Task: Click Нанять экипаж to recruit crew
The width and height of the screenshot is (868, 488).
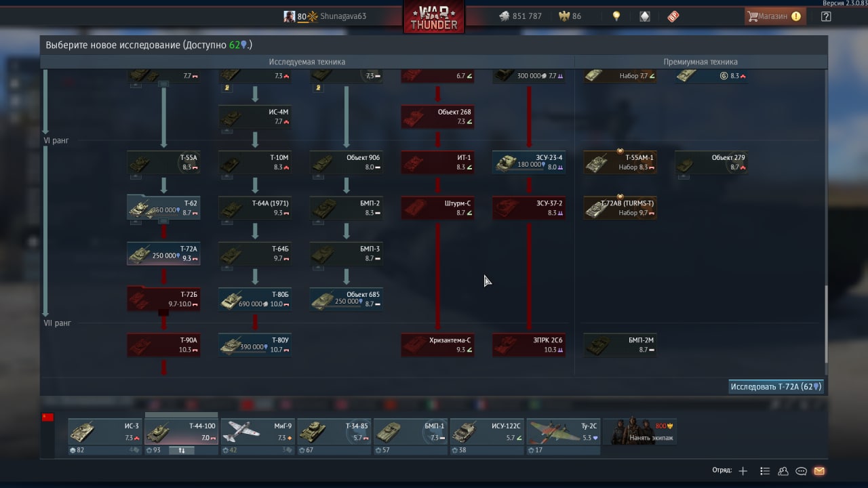Action: click(641, 432)
